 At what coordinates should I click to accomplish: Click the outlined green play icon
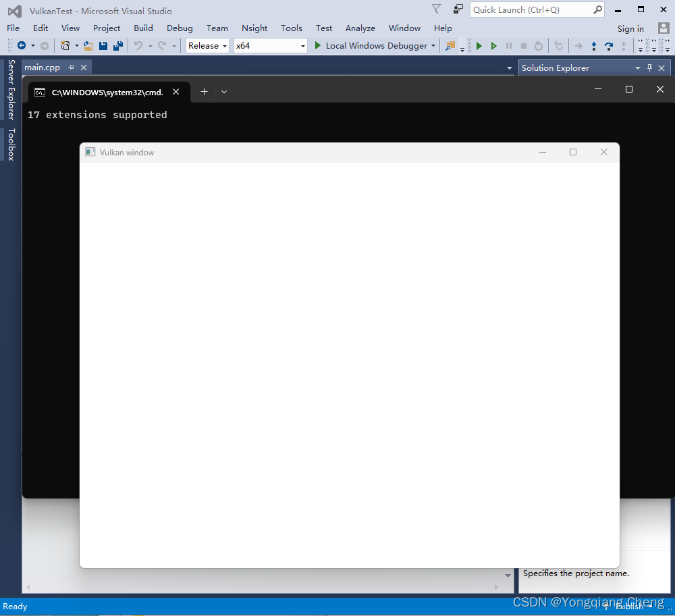[494, 46]
